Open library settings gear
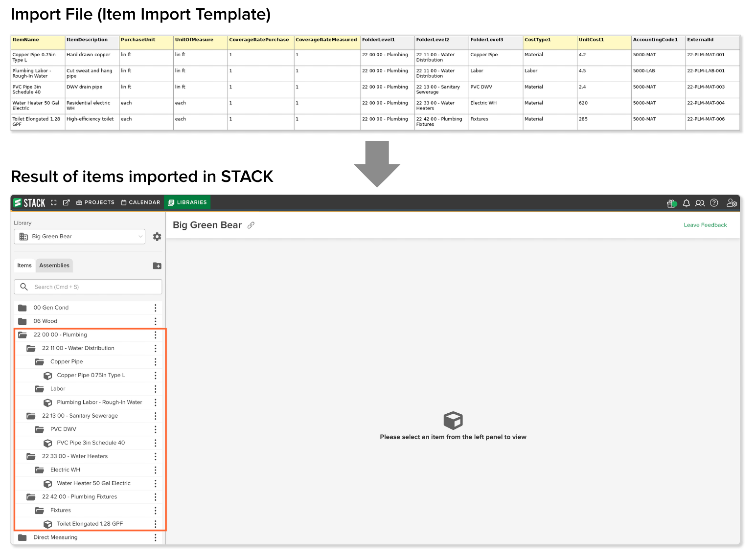Image resolution: width=756 pixels, height=559 pixels. click(157, 237)
